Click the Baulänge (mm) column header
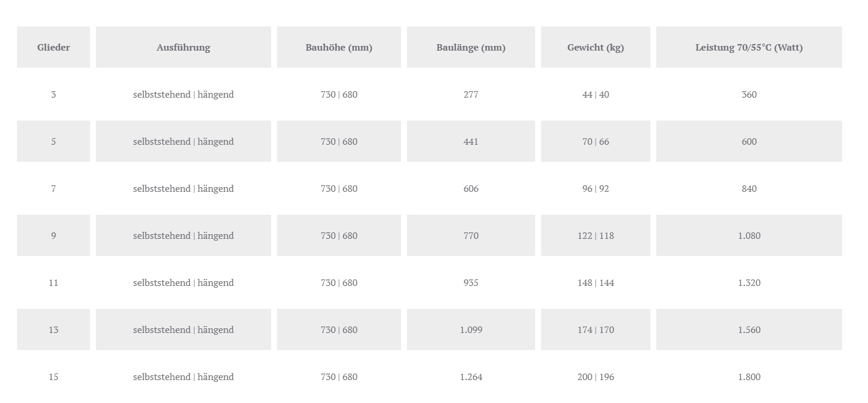The image size is (868, 403). pos(471,48)
